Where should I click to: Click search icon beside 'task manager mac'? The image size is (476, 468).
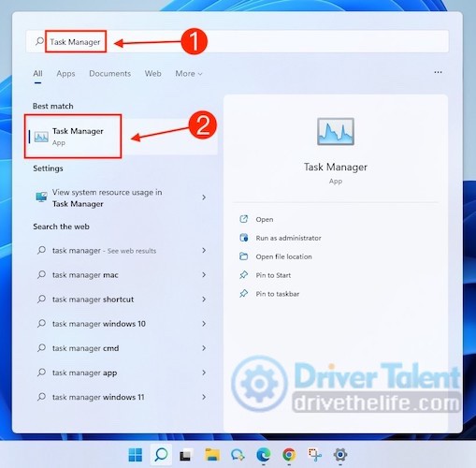click(x=41, y=274)
